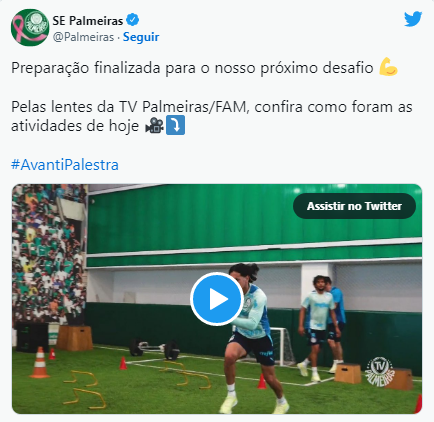Click the pink ribbon on the avatar
Image resolution: width=434 pixels, height=422 pixels.
[x=19, y=28]
